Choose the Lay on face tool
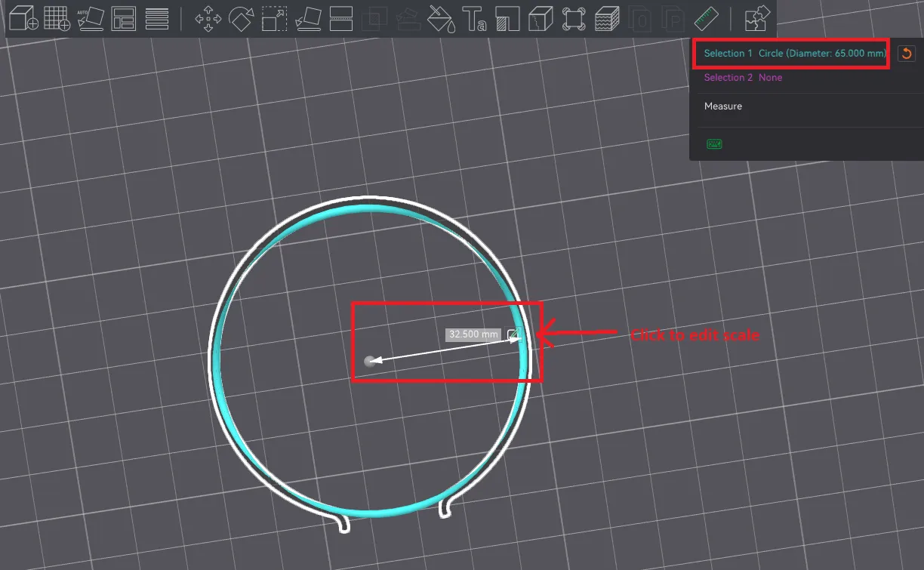This screenshot has height=570, width=924. [307, 18]
